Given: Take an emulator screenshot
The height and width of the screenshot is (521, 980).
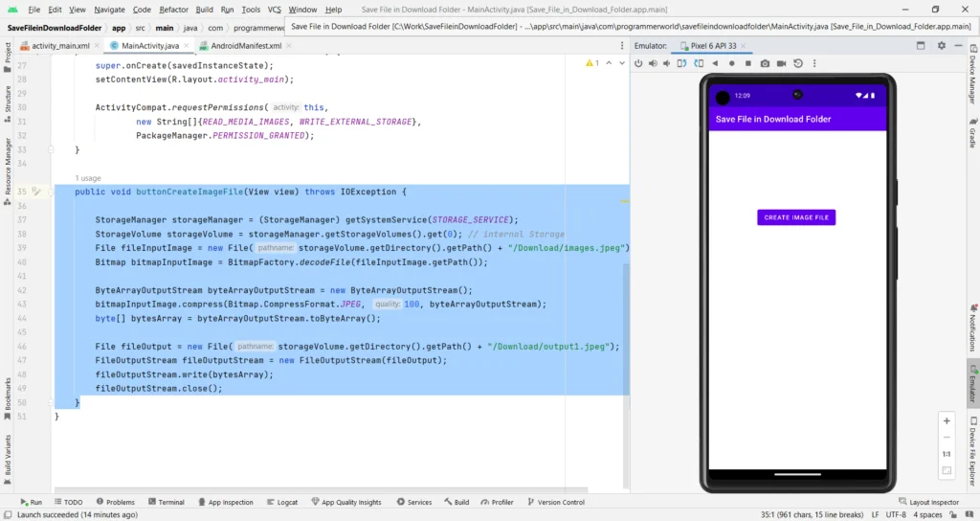Looking at the screenshot, I should (765, 63).
